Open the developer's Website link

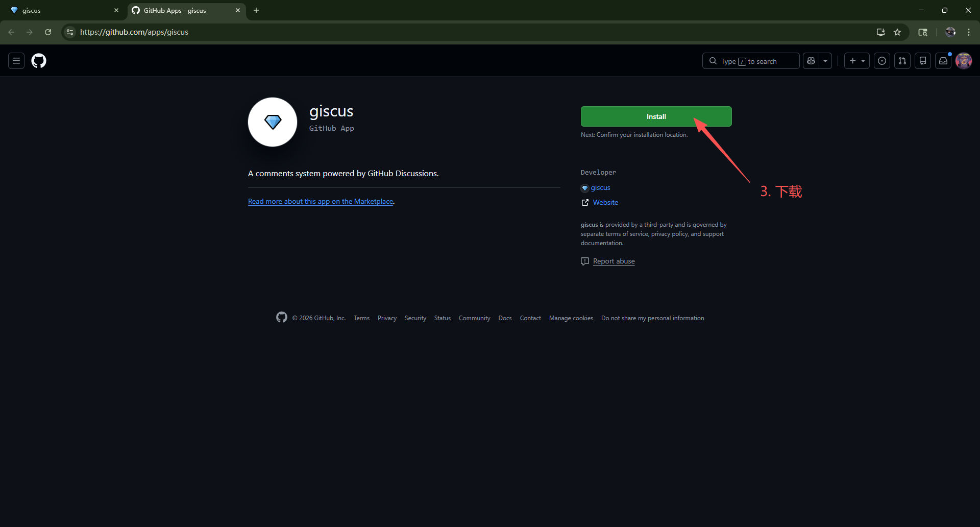(x=605, y=203)
